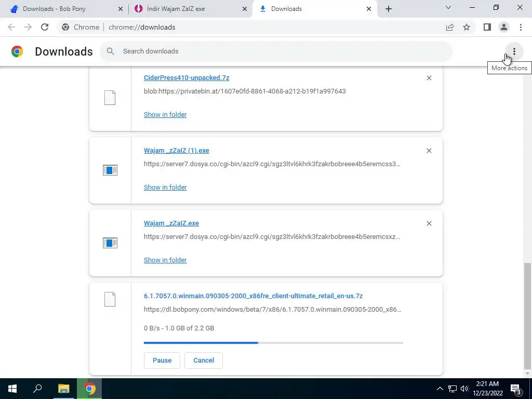Click the page vertical scrollbar thumb
Image resolution: width=532 pixels, height=399 pixels.
pyautogui.click(x=527, y=315)
